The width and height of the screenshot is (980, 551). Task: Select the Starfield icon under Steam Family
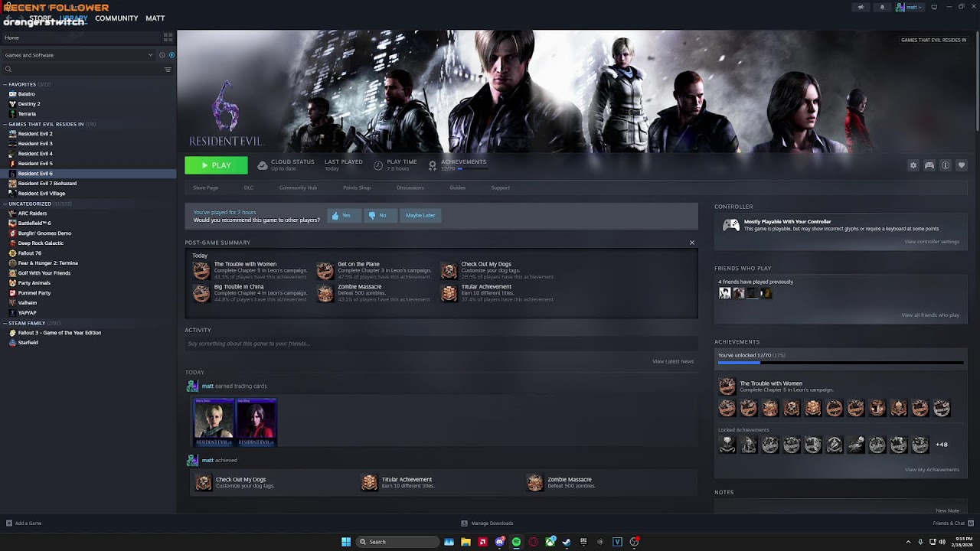point(12,343)
